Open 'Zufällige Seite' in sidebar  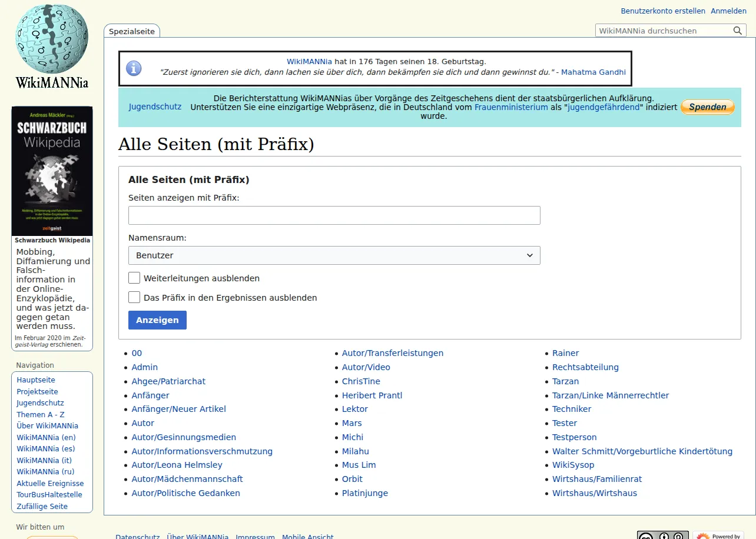tap(42, 507)
